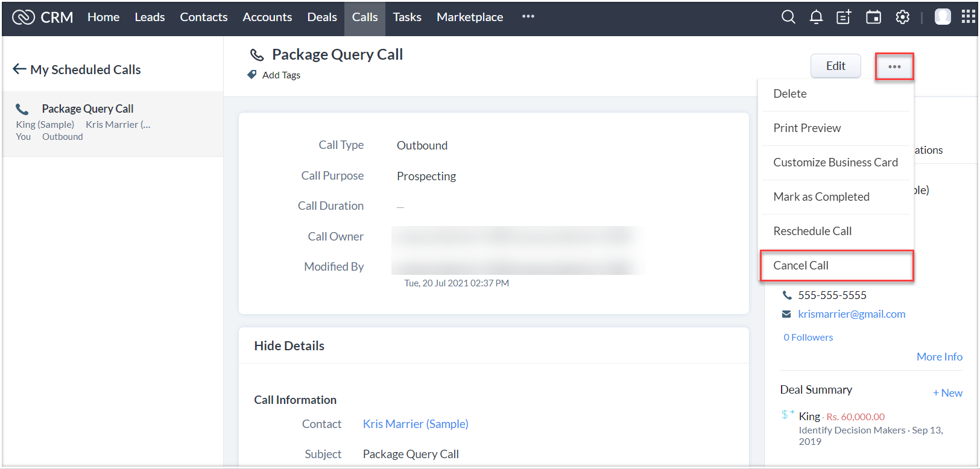Open the apps grid launcher
The width and height of the screenshot is (980, 469).
968,16
